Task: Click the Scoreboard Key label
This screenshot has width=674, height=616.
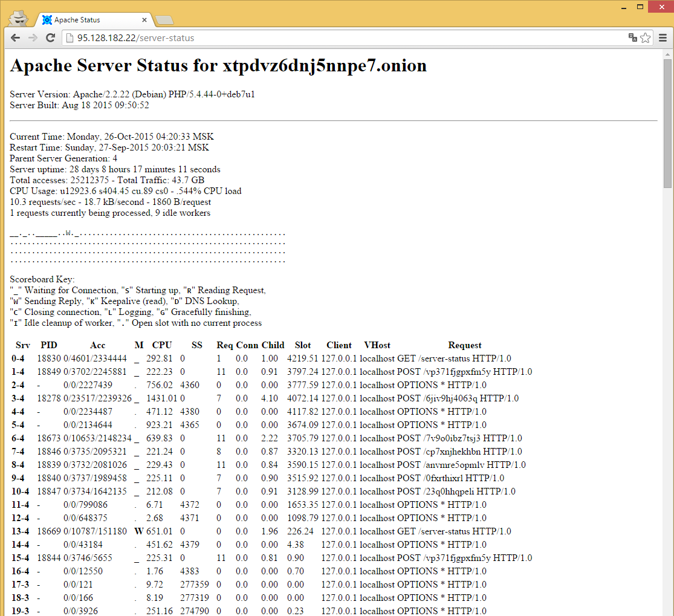Action: point(42,279)
